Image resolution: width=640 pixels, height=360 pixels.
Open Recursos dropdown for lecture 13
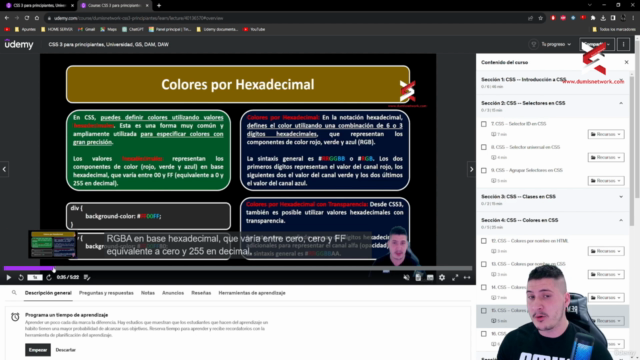(606, 274)
